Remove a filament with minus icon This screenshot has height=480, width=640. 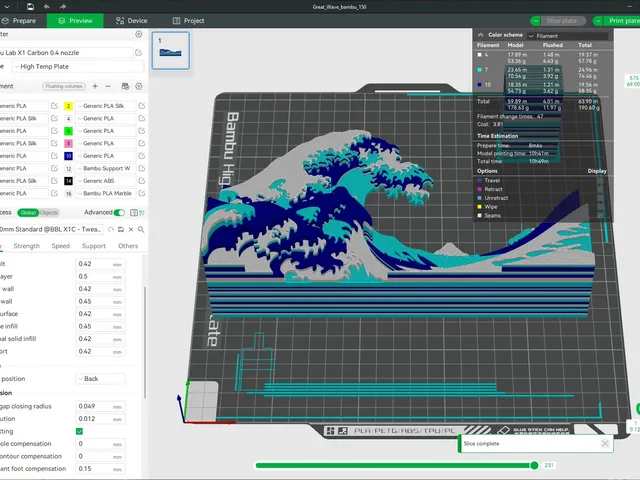108,86
